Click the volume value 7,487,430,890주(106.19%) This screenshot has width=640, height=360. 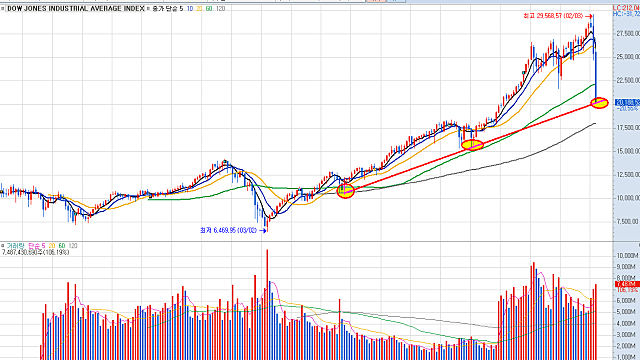pyautogui.click(x=36, y=252)
